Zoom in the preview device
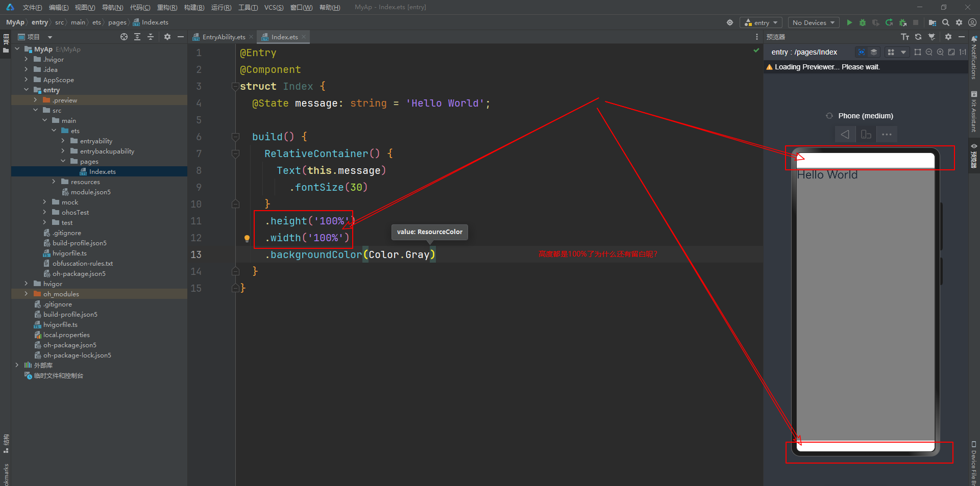The image size is (980, 486). pos(940,52)
